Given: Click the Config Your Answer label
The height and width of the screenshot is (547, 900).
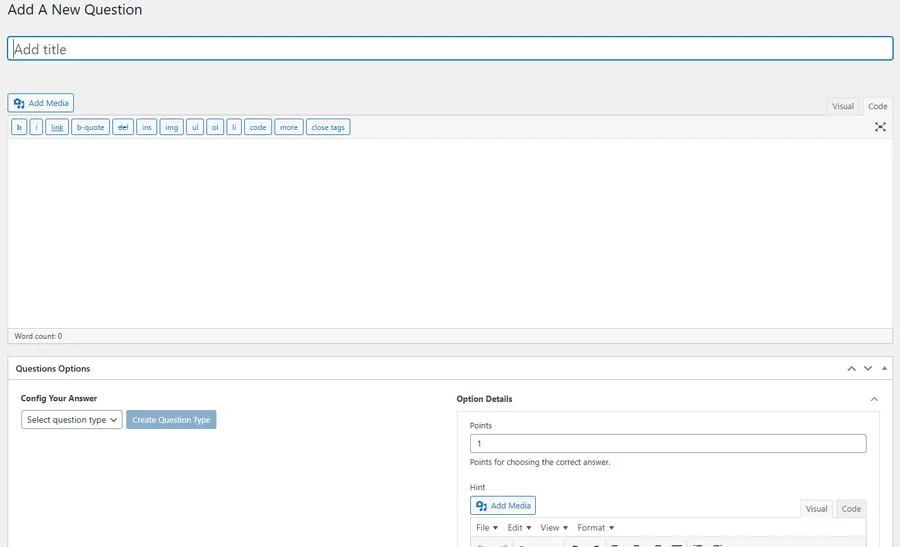Looking at the screenshot, I should coord(59,398).
